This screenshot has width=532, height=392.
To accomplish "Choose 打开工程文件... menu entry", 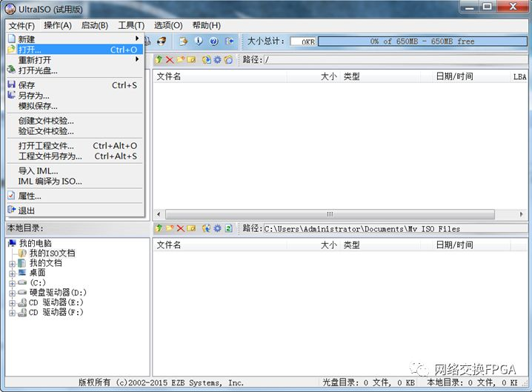I will (x=75, y=145).
